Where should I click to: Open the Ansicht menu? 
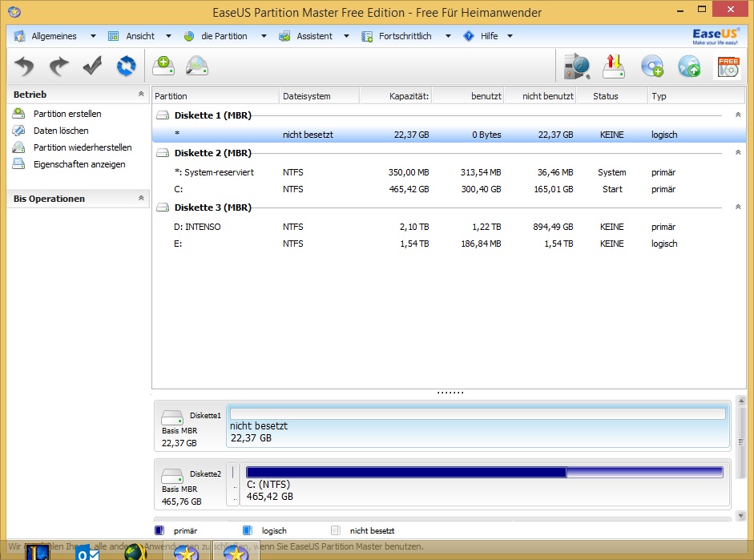tap(140, 36)
